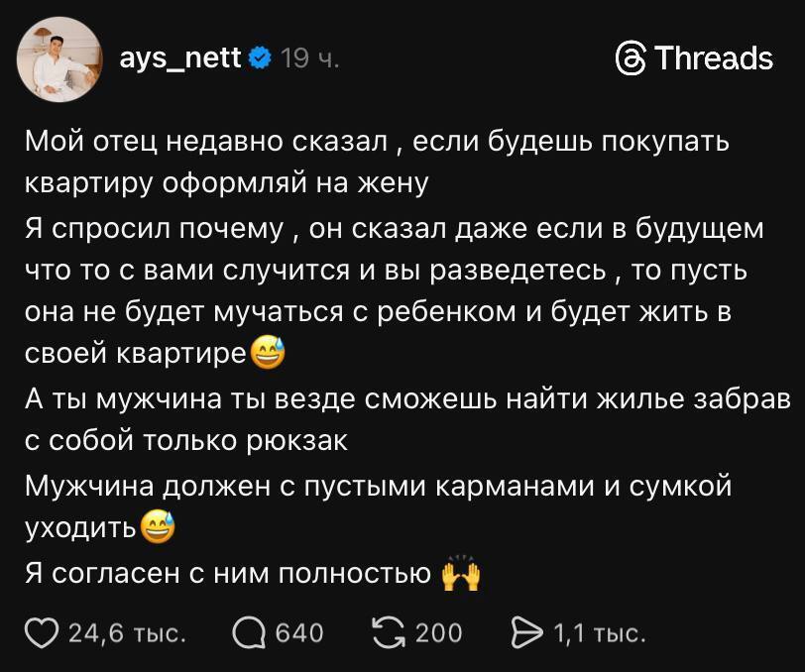Click sweat-smile emoji after квартире

click(x=268, y=353)
